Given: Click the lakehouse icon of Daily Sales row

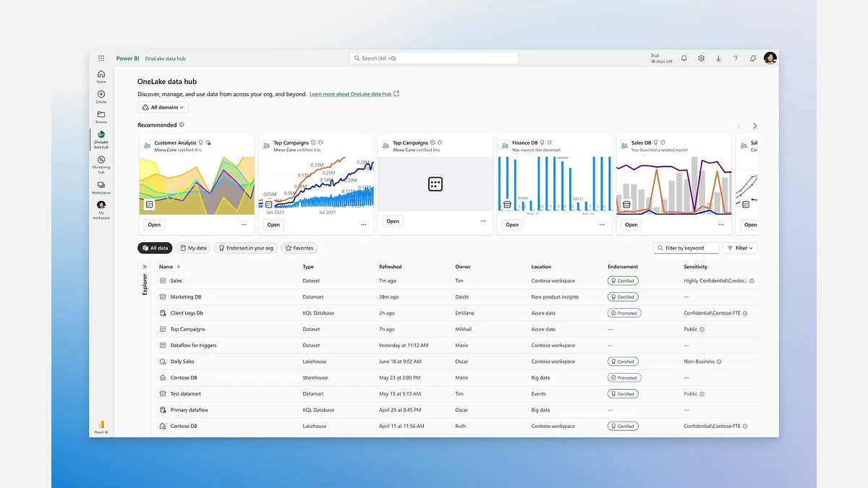Looking at the screenshot, I should (163, 361).
